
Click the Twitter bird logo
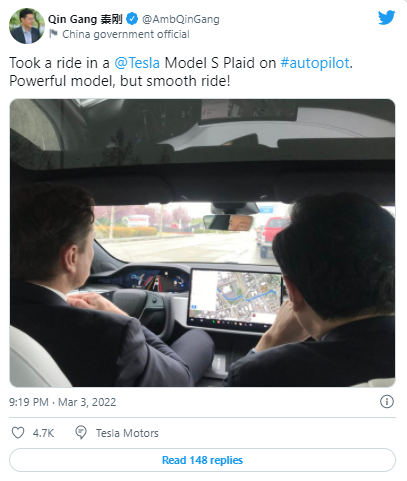point(387,17)
